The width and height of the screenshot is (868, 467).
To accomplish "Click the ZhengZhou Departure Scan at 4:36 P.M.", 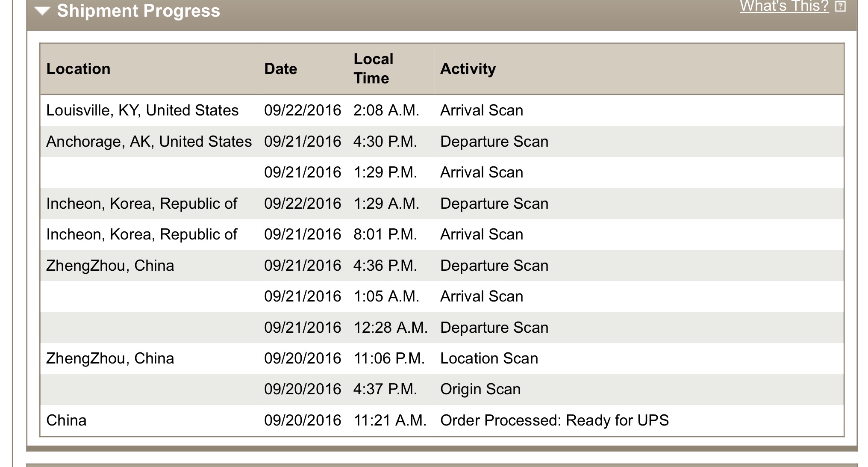I will pos(442,266).
